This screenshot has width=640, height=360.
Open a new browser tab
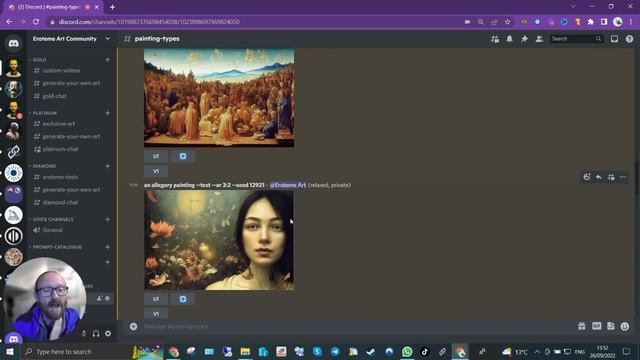click(112, 7)
